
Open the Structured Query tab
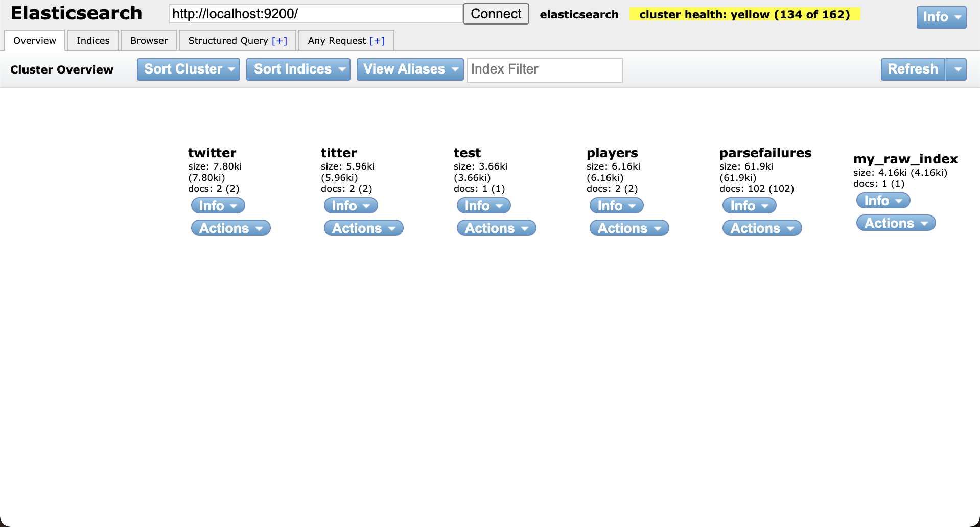click(x=238, y=40)
